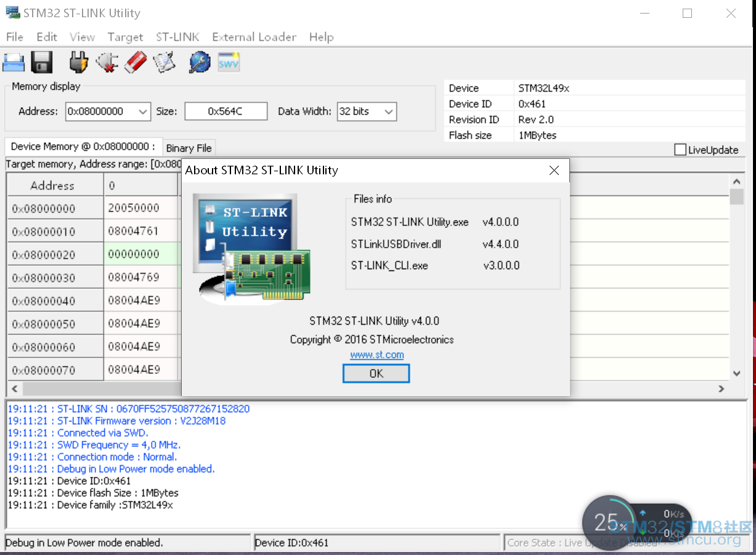This screenshot has width=756, height=555.
Task: Click the MCU Core globe wrench icon
Action: click(200, 62)
